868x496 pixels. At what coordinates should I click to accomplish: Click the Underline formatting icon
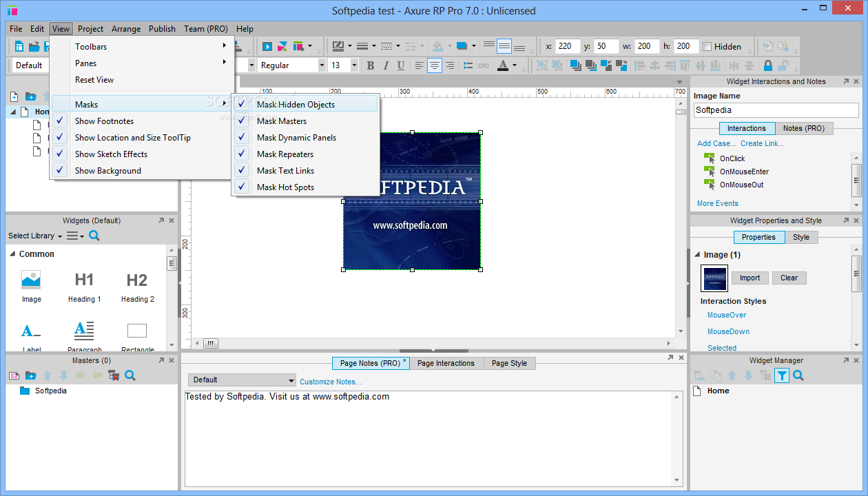(x=400, y=65)
